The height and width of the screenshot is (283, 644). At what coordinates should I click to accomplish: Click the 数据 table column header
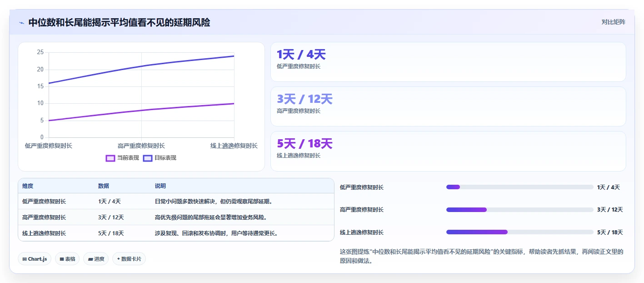click(104, 186)
